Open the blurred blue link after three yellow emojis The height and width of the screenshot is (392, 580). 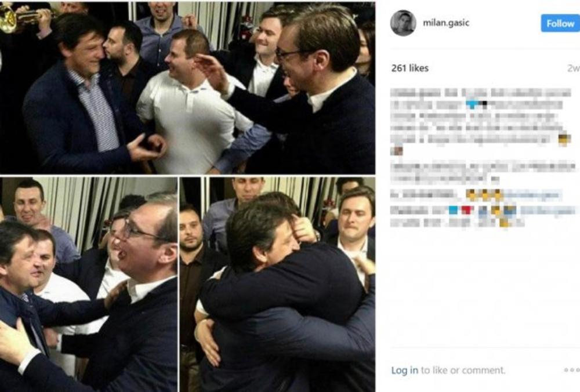tap(532, 194)
